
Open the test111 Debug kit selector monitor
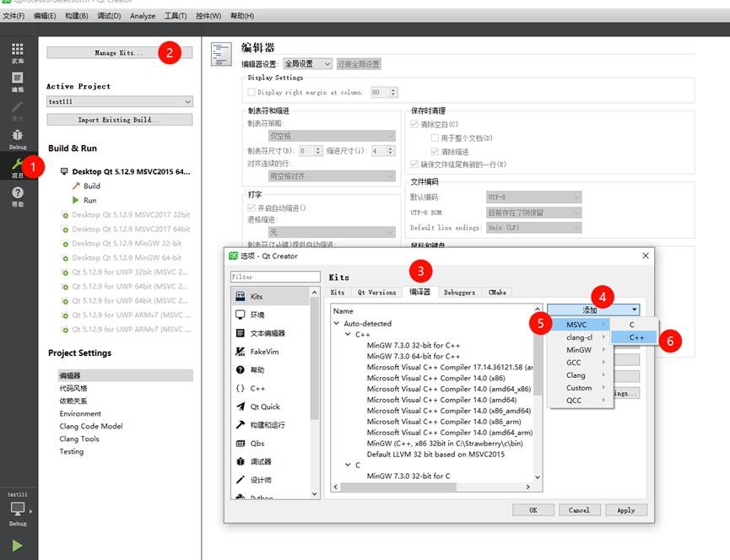coord(18,509)
